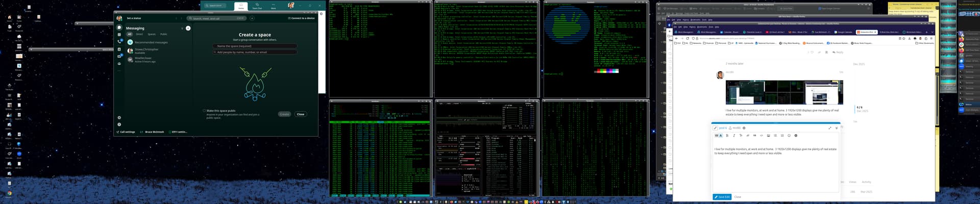The image size is (980, 204).
Task: Open the Bookmarks menu in Firefox
Action: coord(702,27)
